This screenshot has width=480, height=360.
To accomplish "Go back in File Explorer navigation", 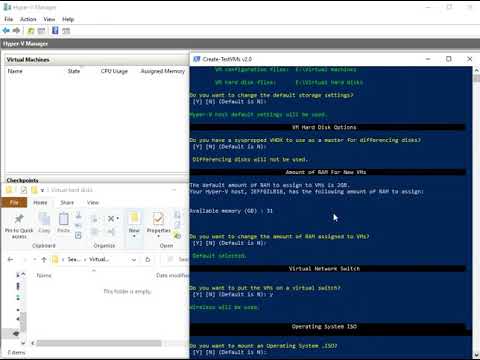I will tap(11, 259).
